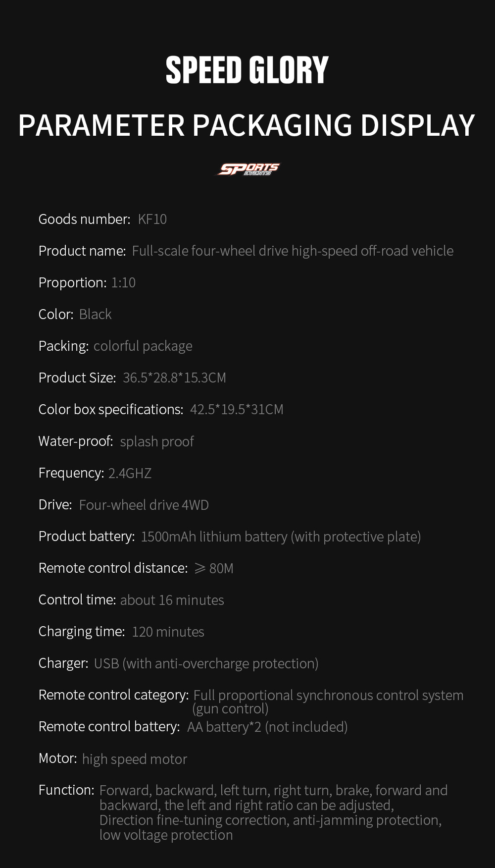495x868 pixels.
Task: Click the Remote control distance label
Action: point(113,568)
